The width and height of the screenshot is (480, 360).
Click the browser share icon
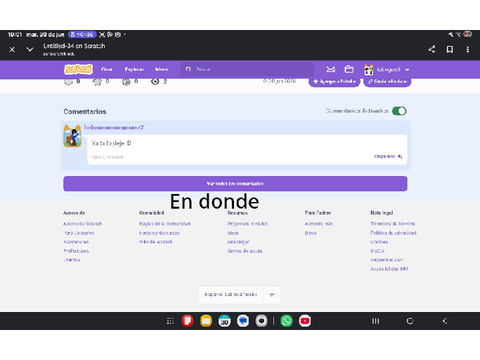432,49
